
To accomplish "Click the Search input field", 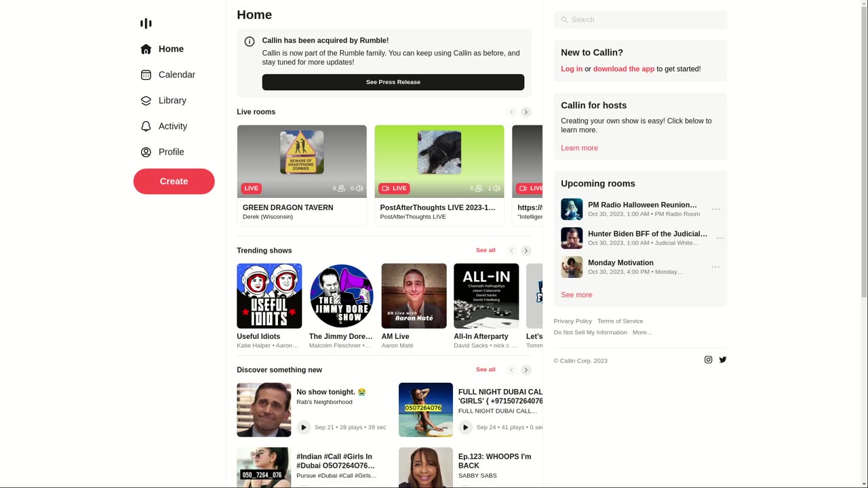I will point(640,20).
